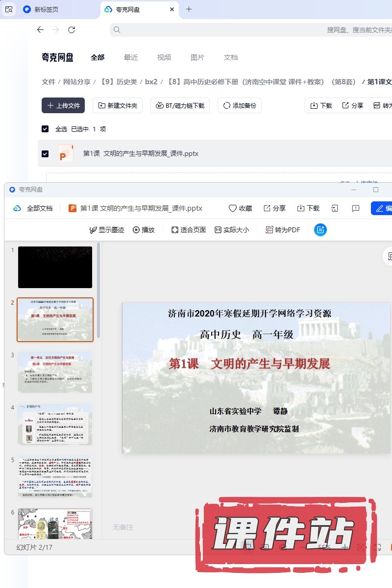Click the 新建文件夹 button
Viewport: 392px width, 588px height.
pos(118,105)
